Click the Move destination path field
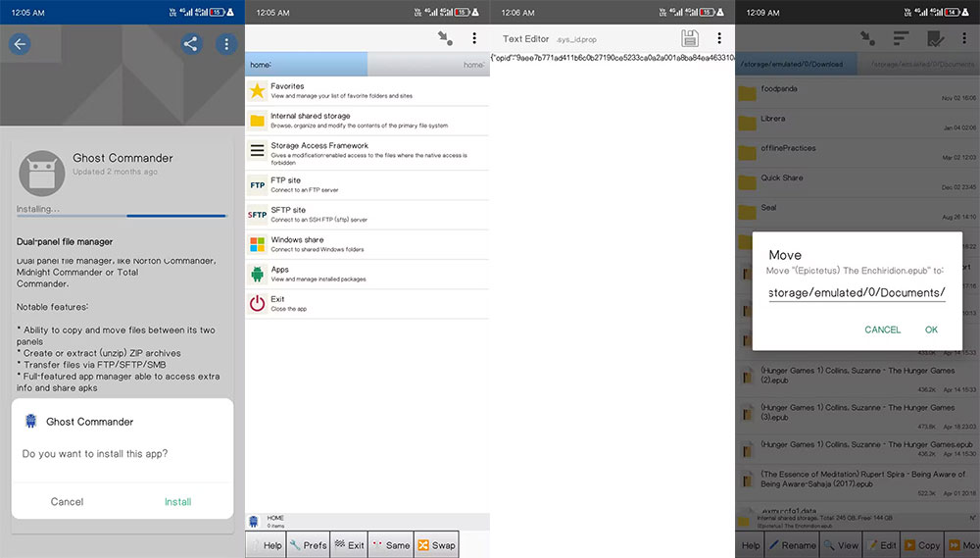 click(x=857, y=292)
